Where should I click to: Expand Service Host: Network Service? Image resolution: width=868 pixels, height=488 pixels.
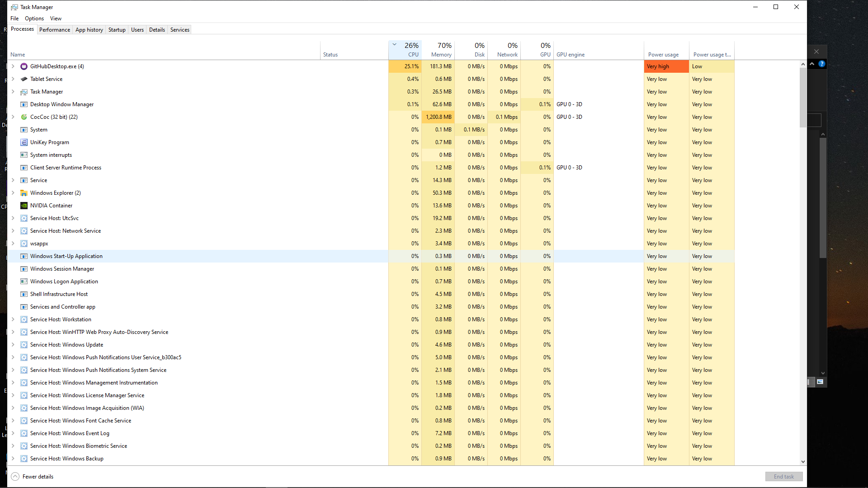point(13,231)
